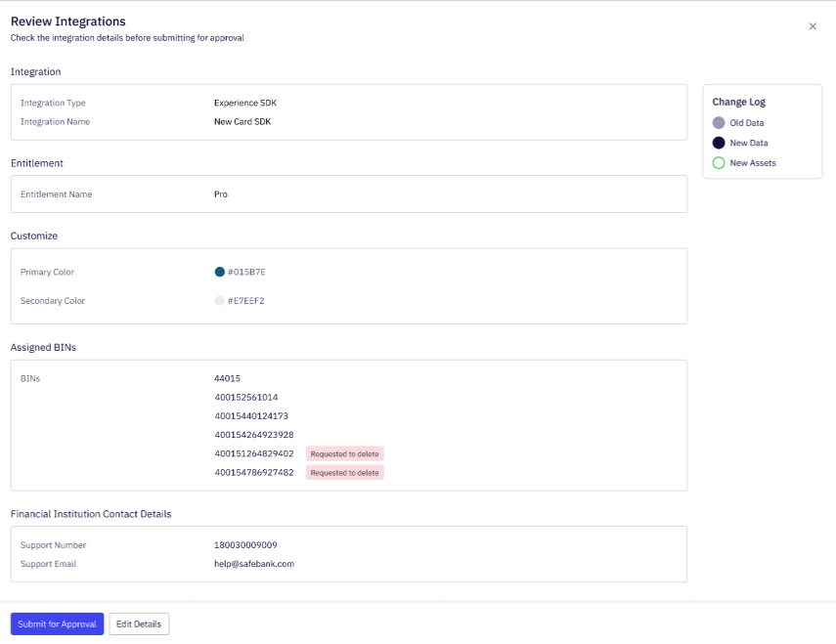Select the Customize section heading
This screenshot has height=644, width=836.
click(x=32, y=236)
